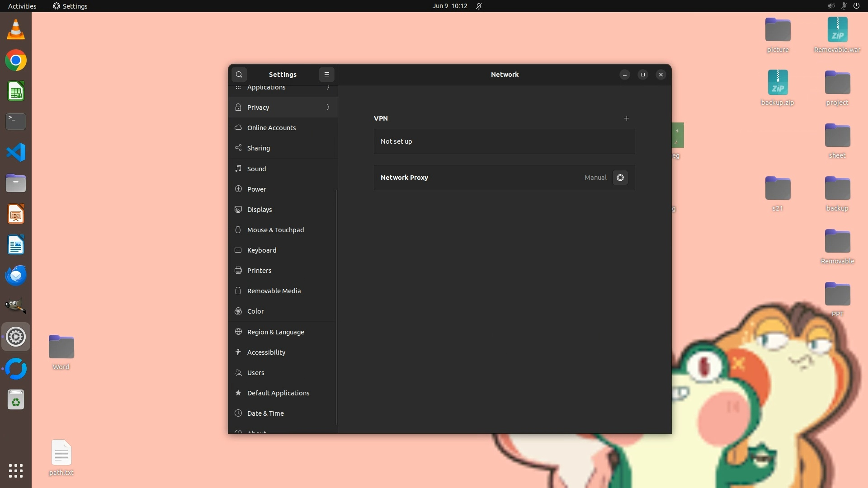
Task: Open Default Applications panel
Action: [278, 393]
